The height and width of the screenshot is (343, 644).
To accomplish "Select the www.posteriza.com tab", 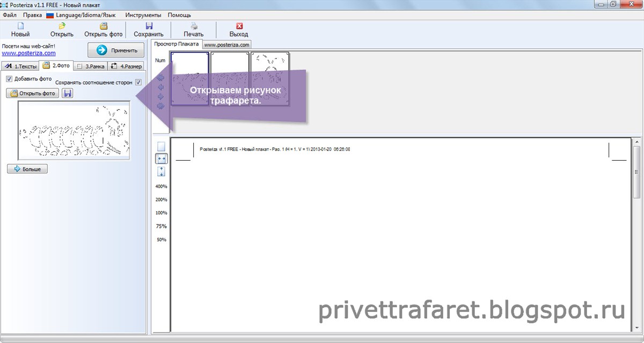I will (226, 45).
